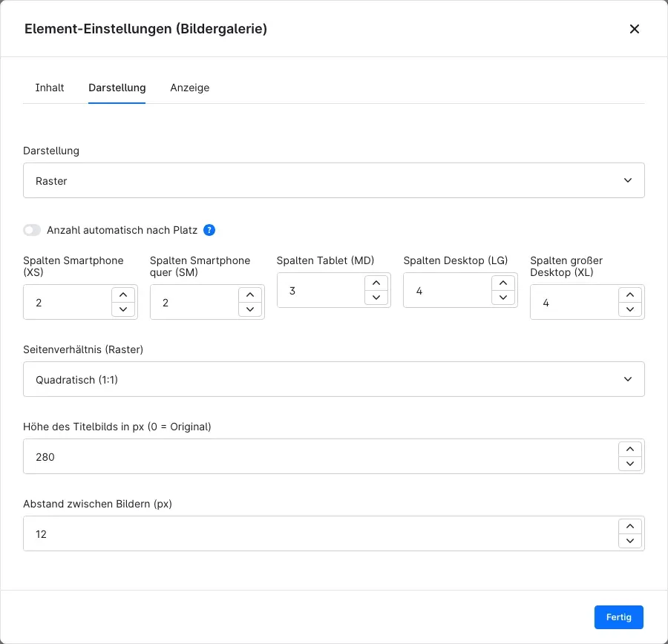This screenshot has width=668, height=644.
Task: Select the Darstellung tab
Action: click(x=117, y=88)
